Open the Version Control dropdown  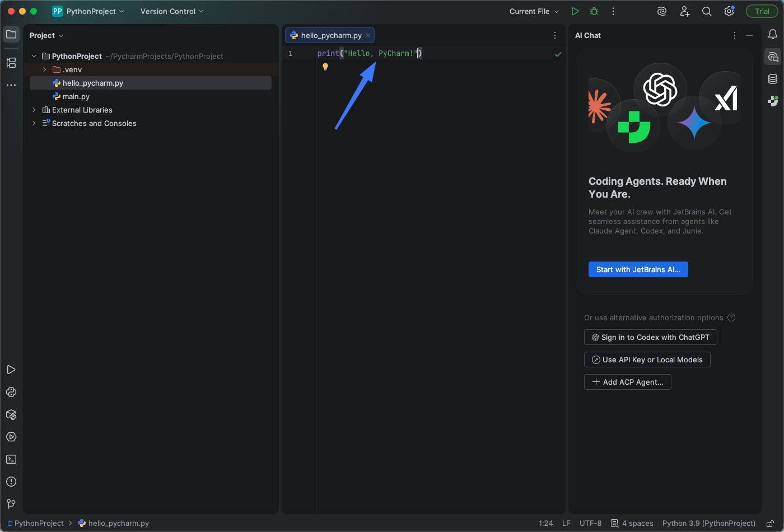click(172, 11)
